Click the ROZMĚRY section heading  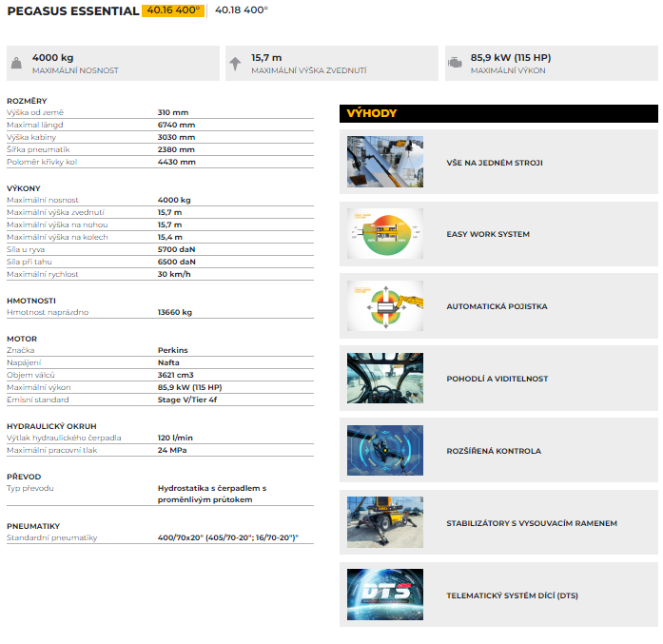27,101
